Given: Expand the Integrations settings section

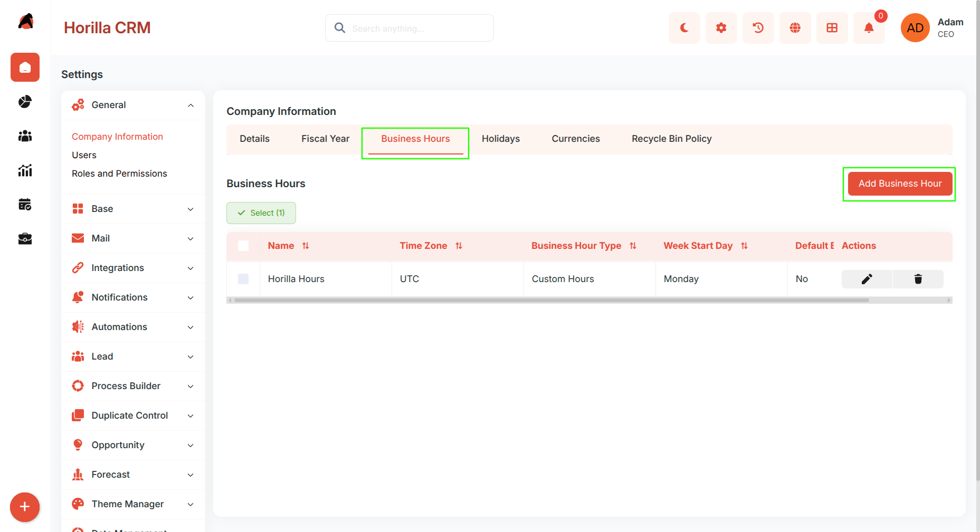Looking at the screenshot, I should coord(133,268).
